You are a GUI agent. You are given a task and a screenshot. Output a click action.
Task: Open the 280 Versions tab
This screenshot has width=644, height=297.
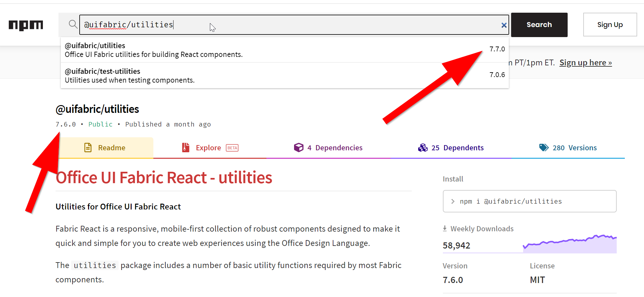[x=574, y=147]
